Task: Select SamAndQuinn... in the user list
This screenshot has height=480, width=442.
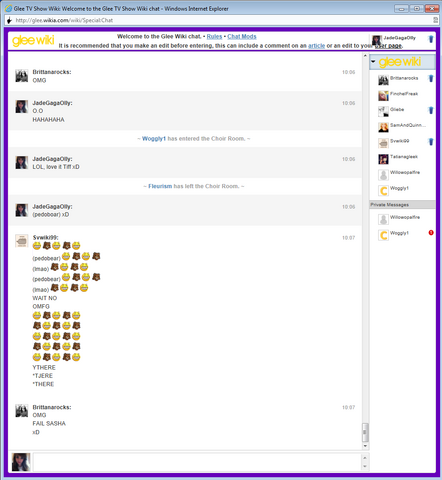Action: pyautogui.click(x=408, y=125)
